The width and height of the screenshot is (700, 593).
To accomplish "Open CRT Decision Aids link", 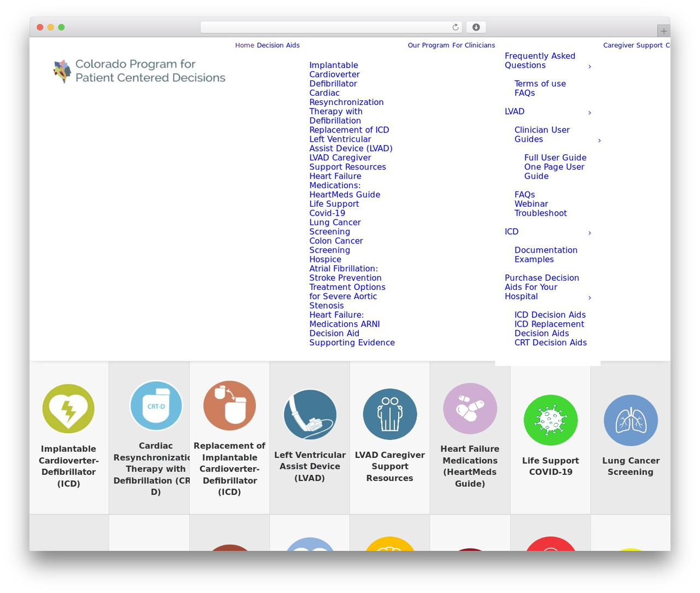I will pyautogui.click(x=551, y=343).
